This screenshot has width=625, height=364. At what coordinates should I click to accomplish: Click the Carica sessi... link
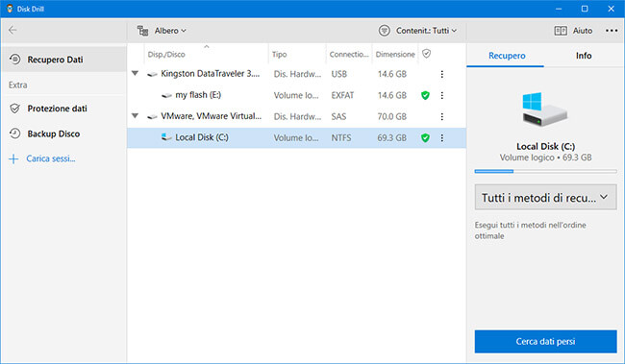pos(51,158)
